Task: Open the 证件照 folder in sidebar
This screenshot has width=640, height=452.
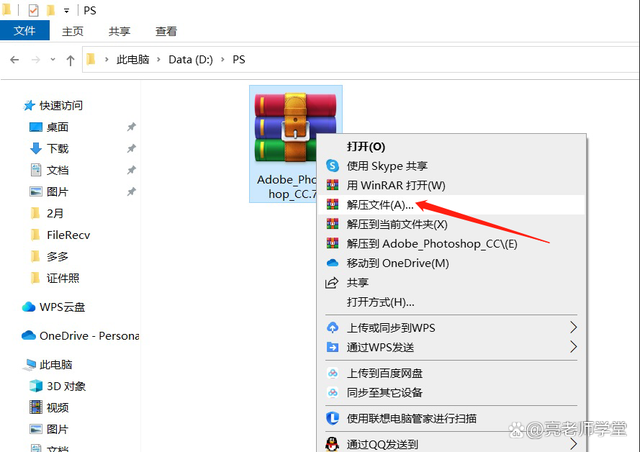Action: coord(62,278)
